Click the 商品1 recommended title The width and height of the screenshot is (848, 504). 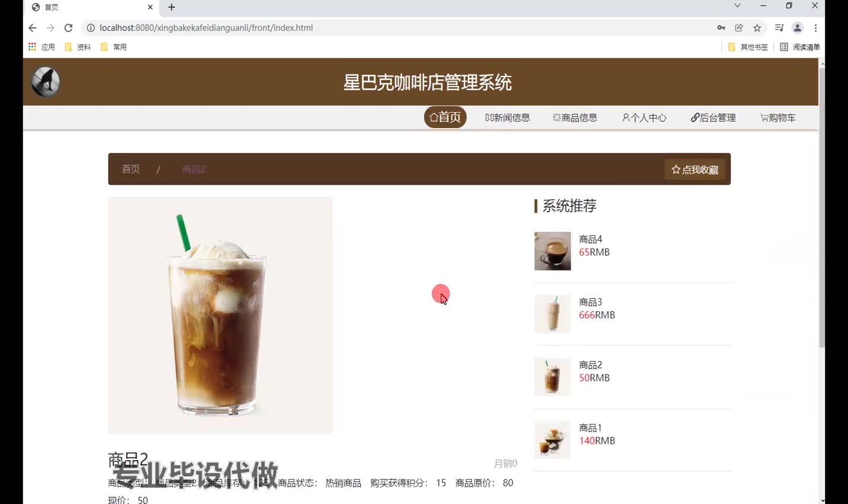coord(591,428)
